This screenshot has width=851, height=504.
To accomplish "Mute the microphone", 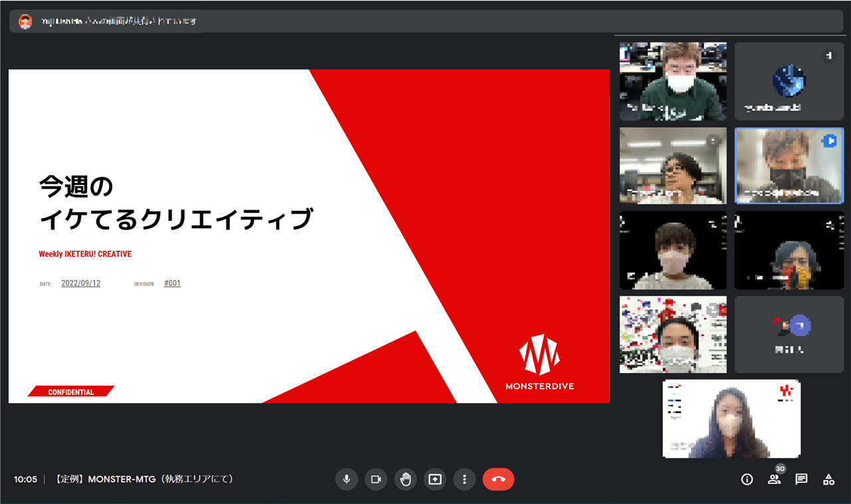I will click(x=346, y=479).
